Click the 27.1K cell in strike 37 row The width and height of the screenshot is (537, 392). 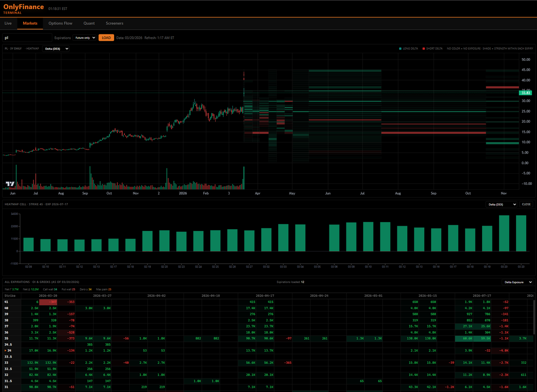click(x=464, y=326)
